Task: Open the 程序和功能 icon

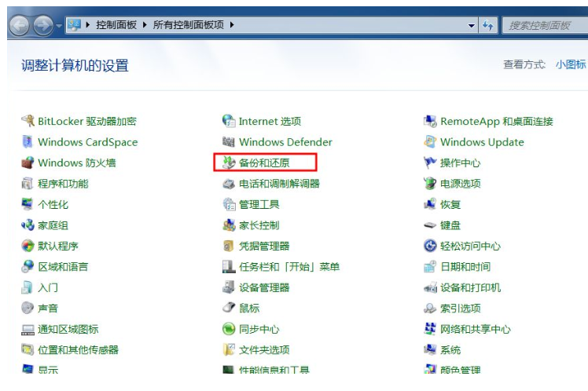Action: pos(28,184)
